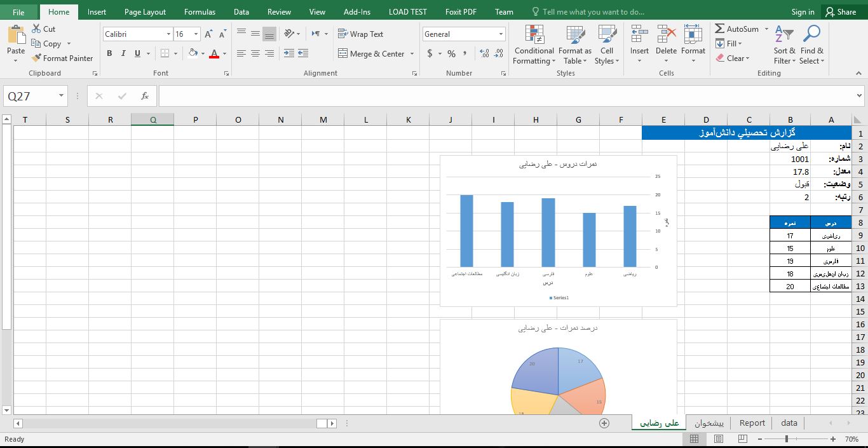
Task: Apply the Percent Style format
Action: pyautogui.click(x=451, y=53)
